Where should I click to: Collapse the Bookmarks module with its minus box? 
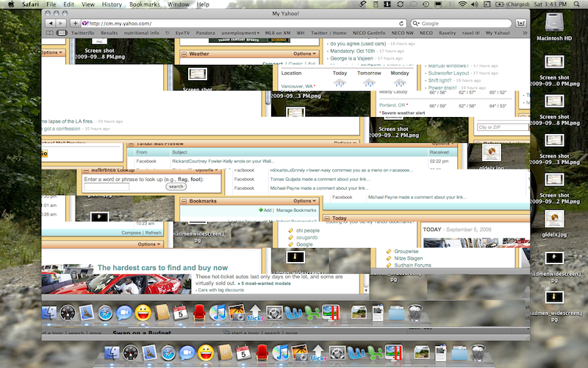(184, 201)
